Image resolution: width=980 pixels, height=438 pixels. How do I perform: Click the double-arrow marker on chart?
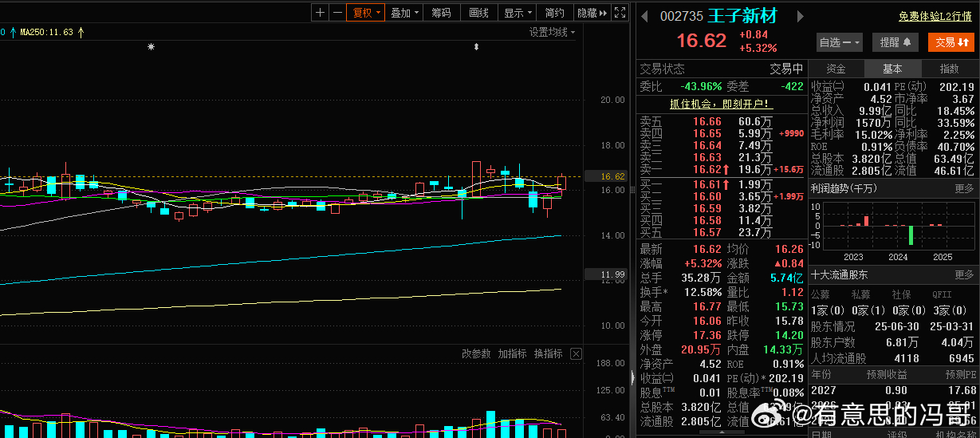coord(476,47)
